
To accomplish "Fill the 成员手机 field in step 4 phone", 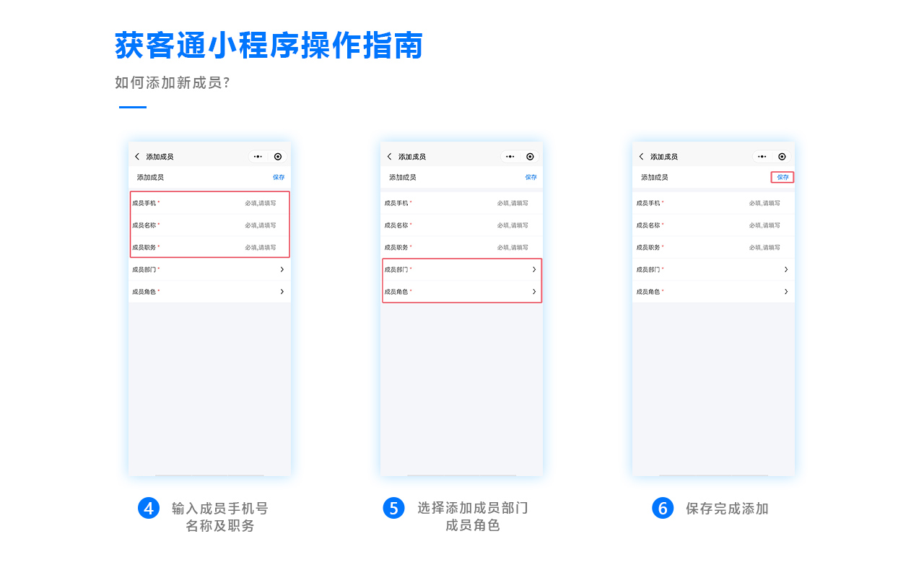I will (x=209, y=203).
